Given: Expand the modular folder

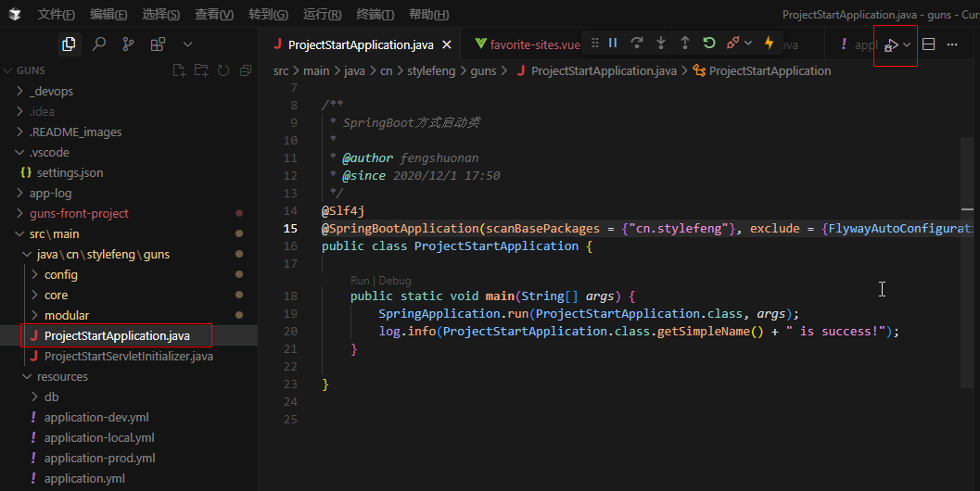Looking at the screenshot, I should [x=67, y=315].
